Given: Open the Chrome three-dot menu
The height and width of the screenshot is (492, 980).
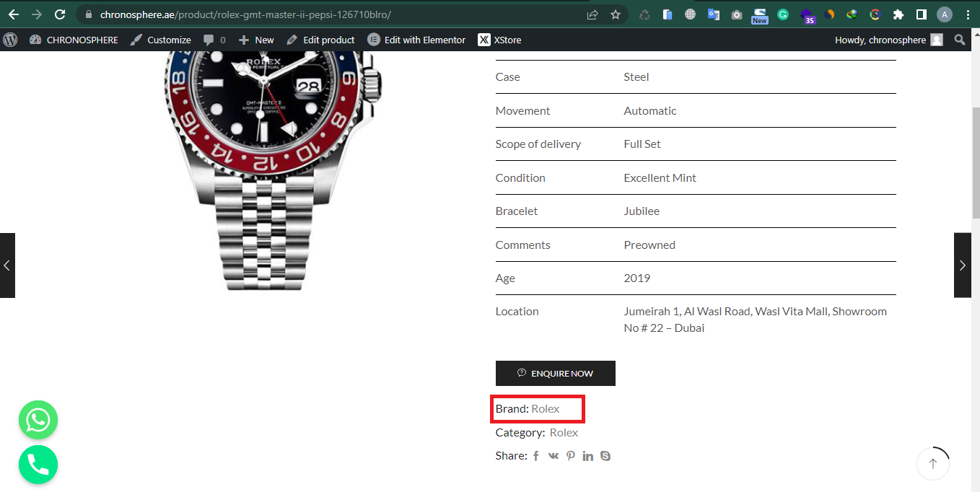Looking at the screenshot, I should click(x=968, y=14).
